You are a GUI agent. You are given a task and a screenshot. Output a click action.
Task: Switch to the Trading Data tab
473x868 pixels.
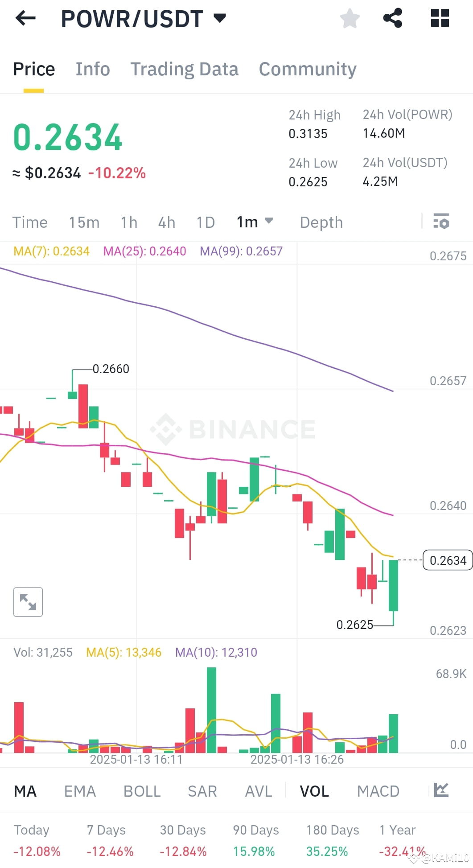pos(185,69)
